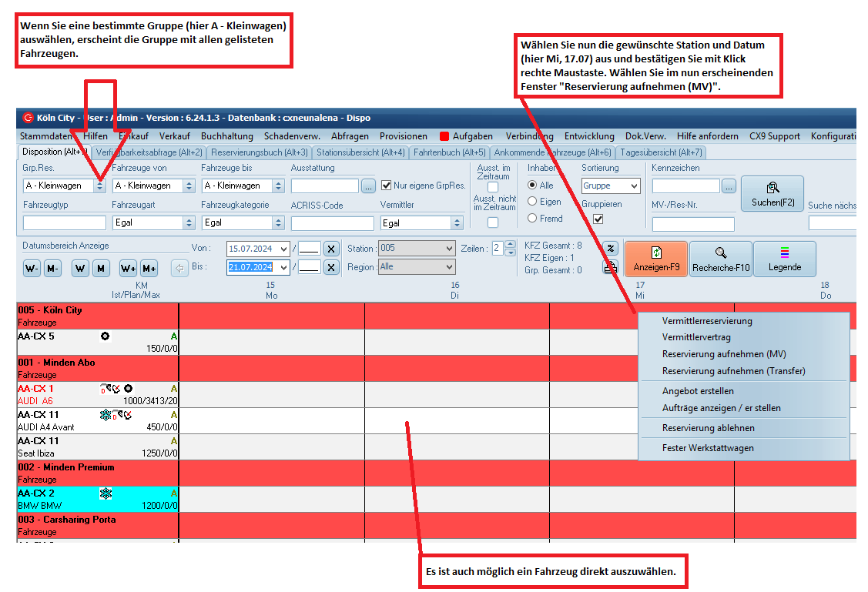Image resolution: width=868 pixels, height=592 pixels.
Task: Click the tire icon on AA-CX 5
Action: (105, 336)
